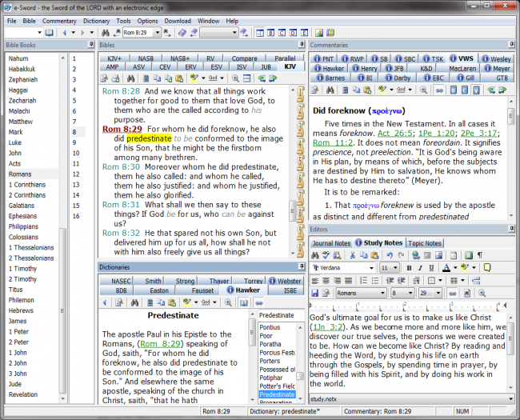Click the zoom magnifier in Bibles toolbar
This screenshot has height=420, width=520.
235,78
